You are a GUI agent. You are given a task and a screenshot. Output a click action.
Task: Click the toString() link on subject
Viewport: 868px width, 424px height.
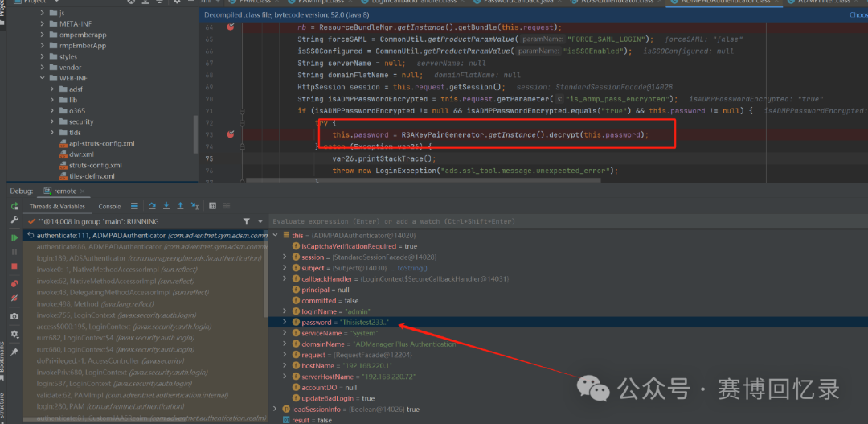click(x=412, y=268)
